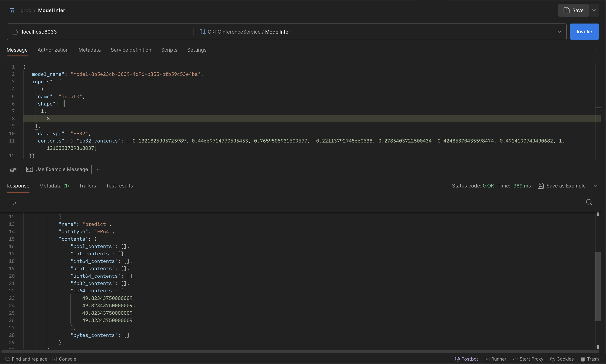Start the proxy from the status bar
Screen dimensions: 606x364
click(x=528, y=359)
